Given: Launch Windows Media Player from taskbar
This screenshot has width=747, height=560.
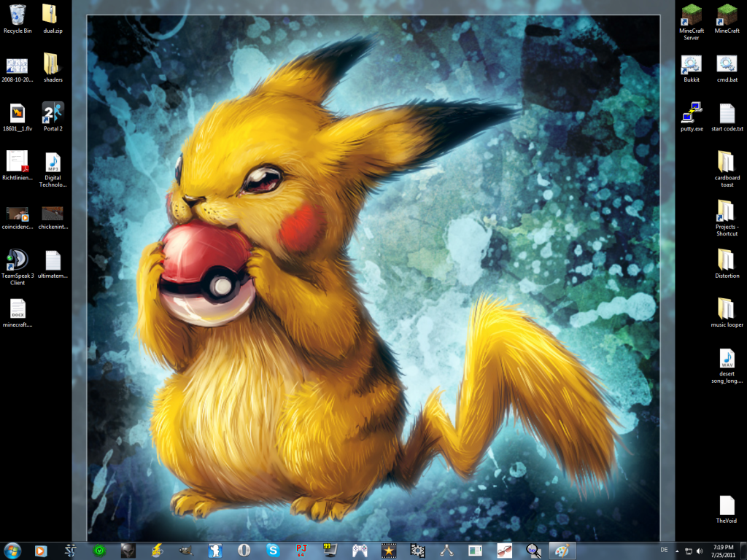Looking at the screenshot, I should (x=41, y=551).
